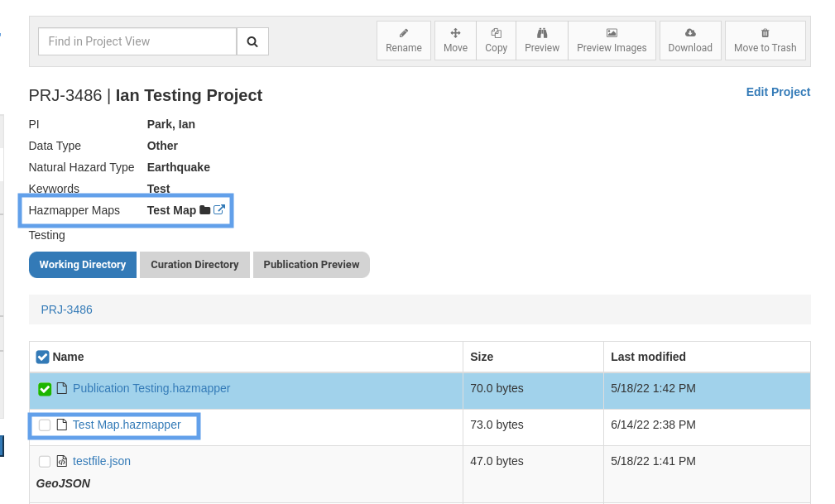The width and height of the screenshot is (835, 504).
Task: Move selected file to Trash
Action: (765, 41)
